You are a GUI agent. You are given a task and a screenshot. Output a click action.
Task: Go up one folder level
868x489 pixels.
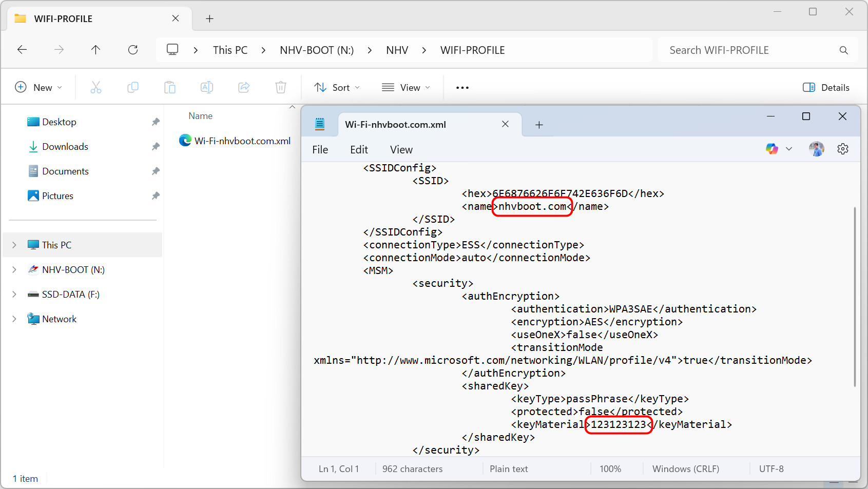(95, 50)
